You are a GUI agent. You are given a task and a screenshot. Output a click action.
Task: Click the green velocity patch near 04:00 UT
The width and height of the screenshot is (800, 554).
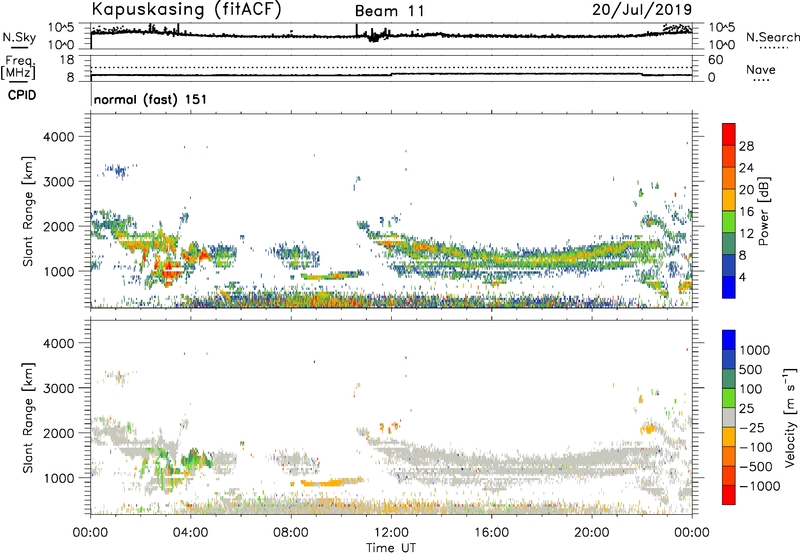194,457
